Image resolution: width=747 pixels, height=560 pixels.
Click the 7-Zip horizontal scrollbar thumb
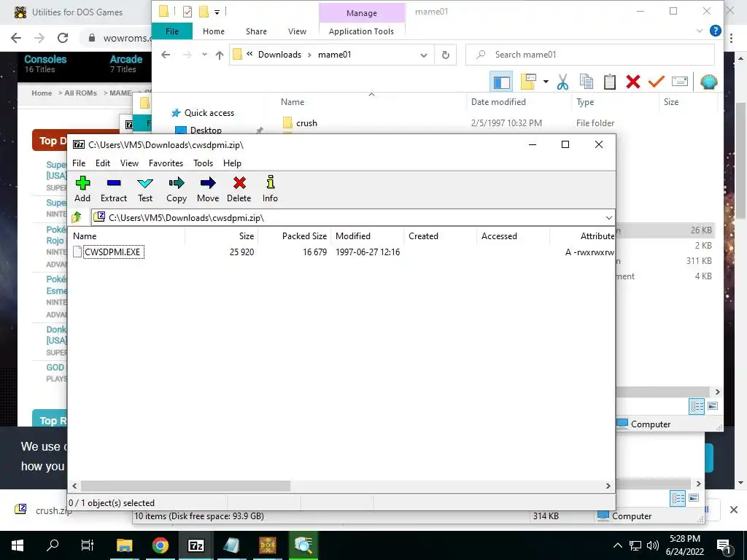[185, 486]
